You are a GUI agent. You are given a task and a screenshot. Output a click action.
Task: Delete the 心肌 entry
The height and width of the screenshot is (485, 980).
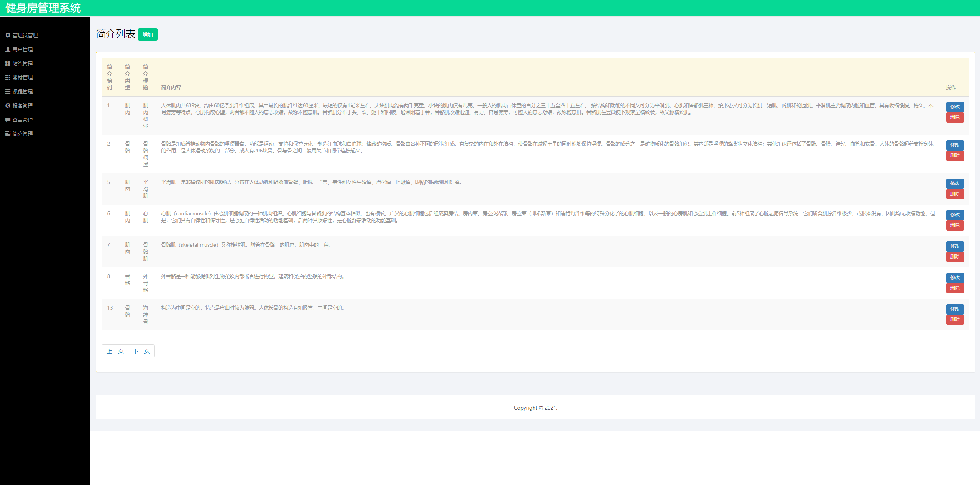point(954,225)
